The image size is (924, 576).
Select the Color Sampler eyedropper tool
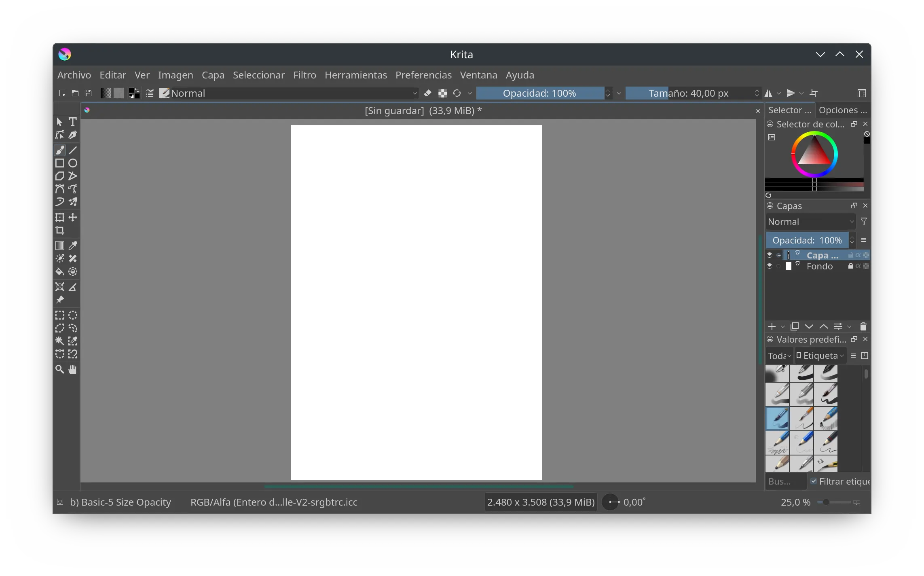pyautogui.click(x=73, y=246)
